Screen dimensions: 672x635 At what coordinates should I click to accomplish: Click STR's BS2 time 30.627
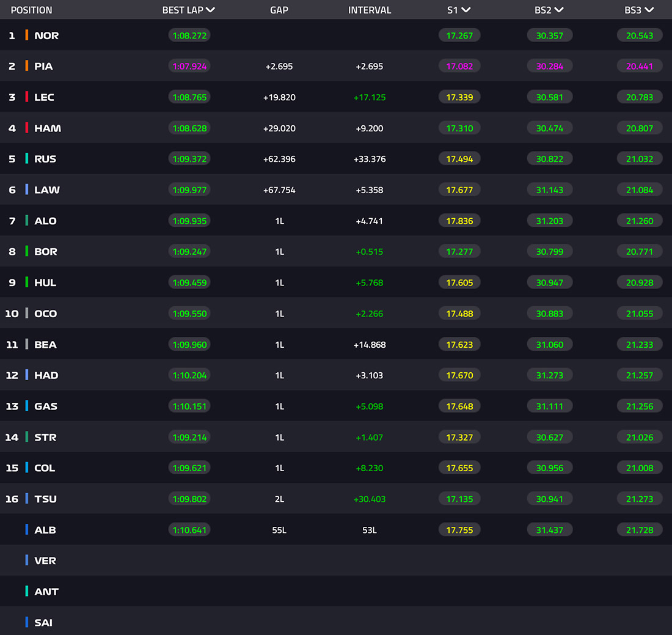(x=549, y=438)
